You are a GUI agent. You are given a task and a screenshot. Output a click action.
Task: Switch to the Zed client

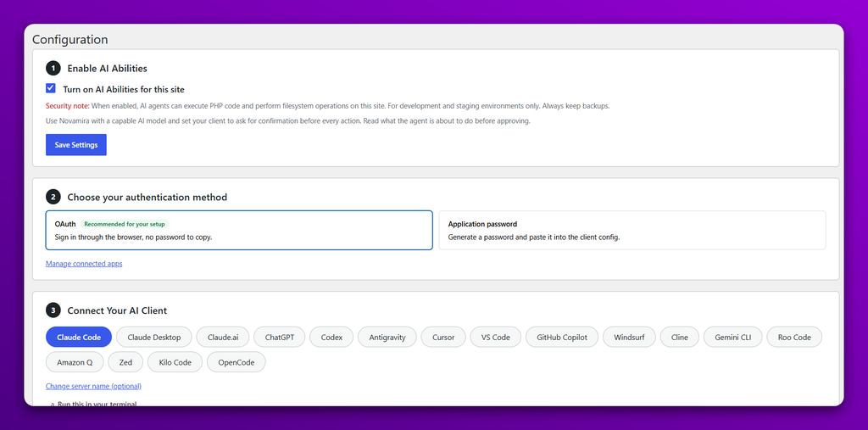pyautogui.click(x=125, y=362)
